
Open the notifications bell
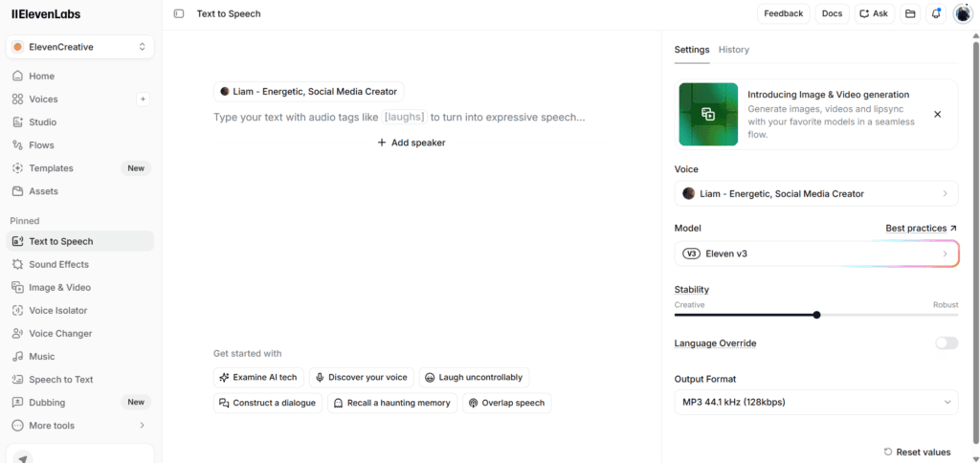coord(936,13)
